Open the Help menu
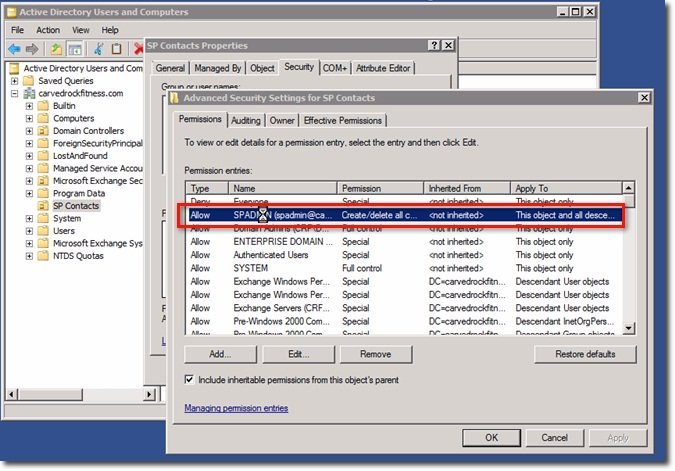 110,30
